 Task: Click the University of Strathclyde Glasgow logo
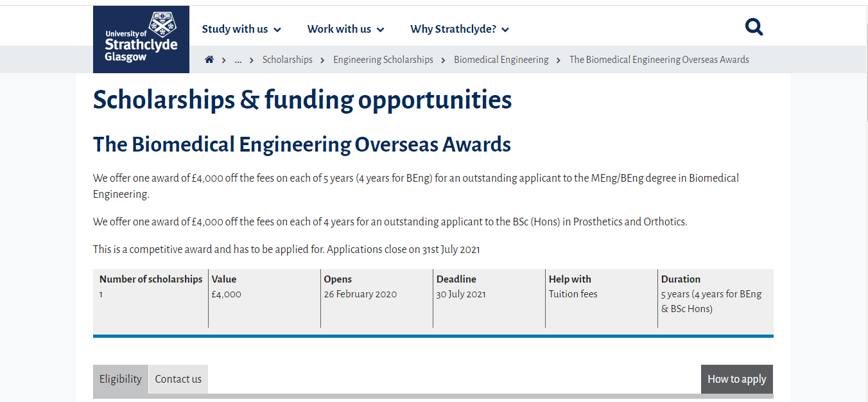point(141,39)
